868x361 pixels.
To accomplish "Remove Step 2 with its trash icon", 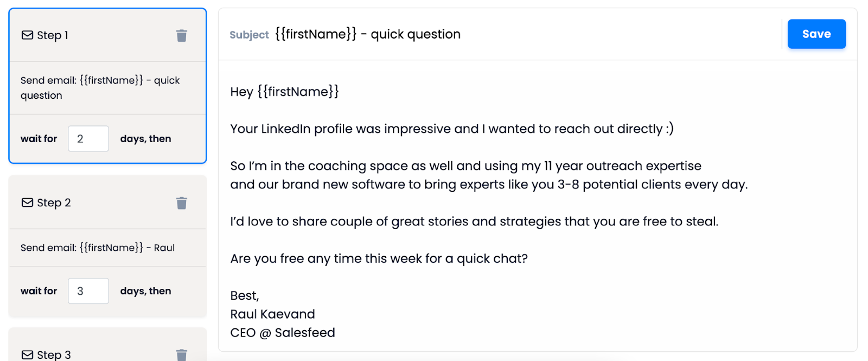I will coord(182,202).
